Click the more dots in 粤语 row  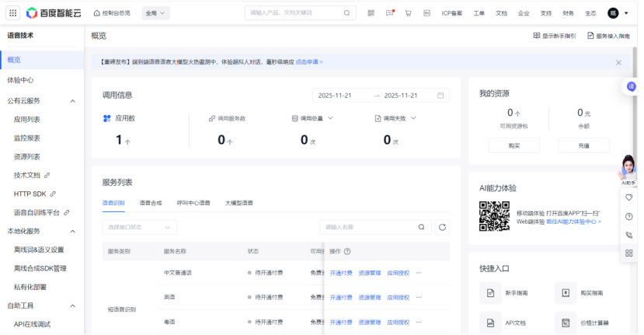click(419, 323)
